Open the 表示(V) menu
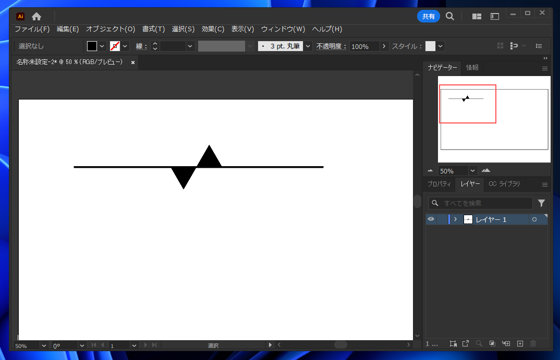The height and width of the screenshot is (360, 560). pos(242,29)
